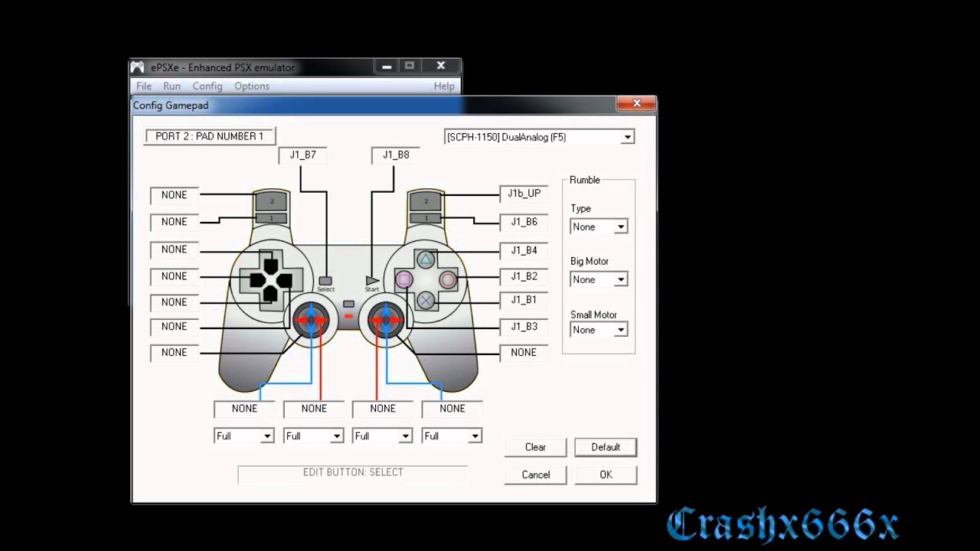This screenshot has width=980, height=551.
Task: Click the Clear button
Action: (x=535, y=447)
